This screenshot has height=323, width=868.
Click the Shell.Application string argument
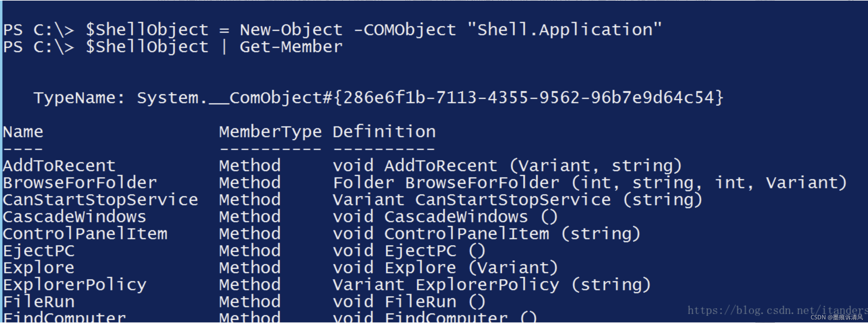click(565, 30)
